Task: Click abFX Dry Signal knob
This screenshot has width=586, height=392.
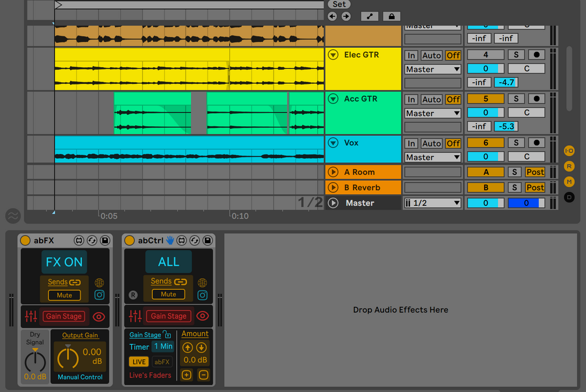Action: tap(35, 361)
